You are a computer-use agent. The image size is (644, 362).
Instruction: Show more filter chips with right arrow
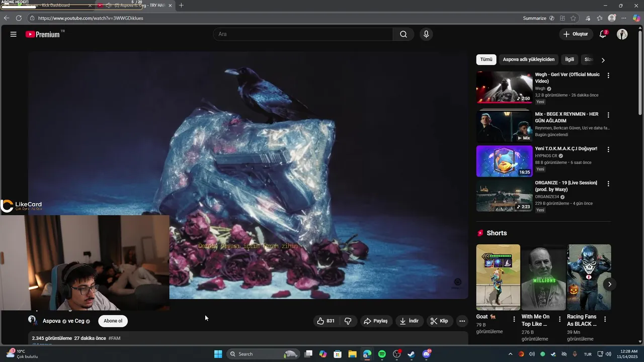(603, 60)
